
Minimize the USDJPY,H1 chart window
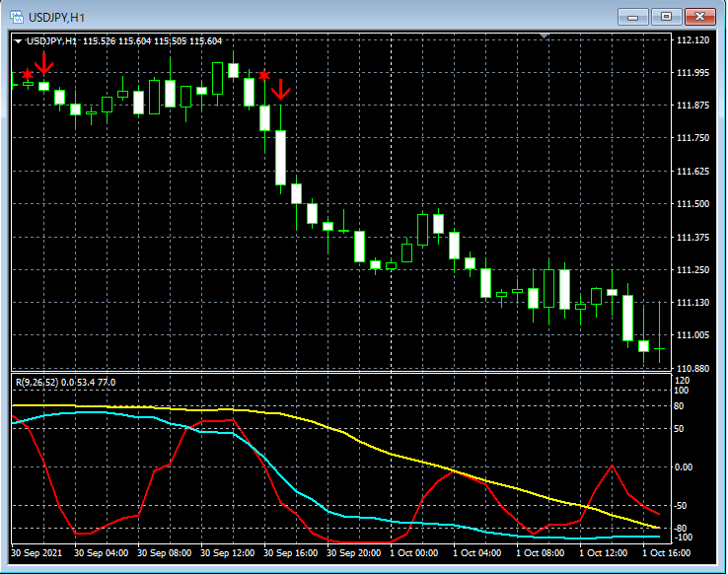tap(633, 17)
